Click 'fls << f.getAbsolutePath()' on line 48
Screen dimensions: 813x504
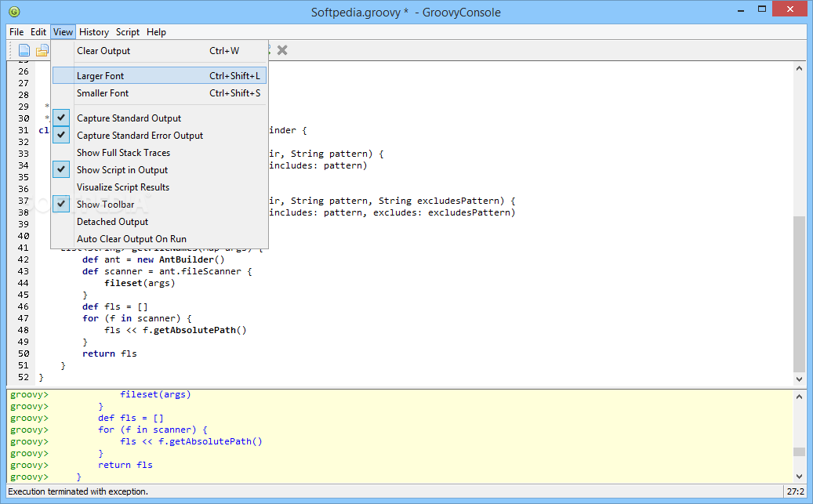coord(176,330)
